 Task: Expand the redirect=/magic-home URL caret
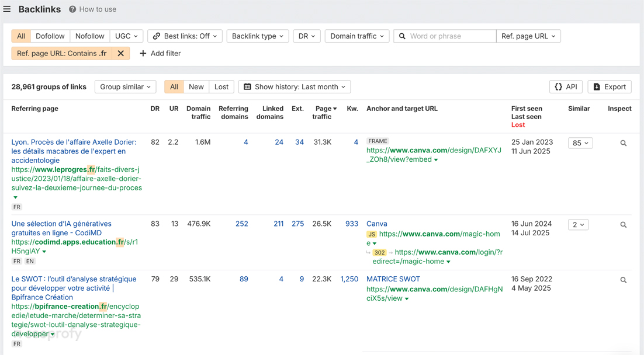click(x=448, y=262)
